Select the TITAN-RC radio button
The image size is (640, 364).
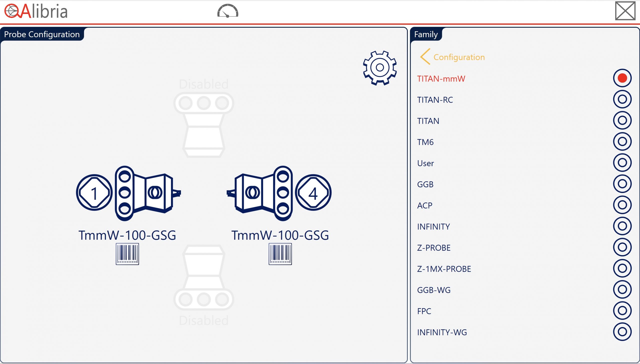(x=622, y=99)
